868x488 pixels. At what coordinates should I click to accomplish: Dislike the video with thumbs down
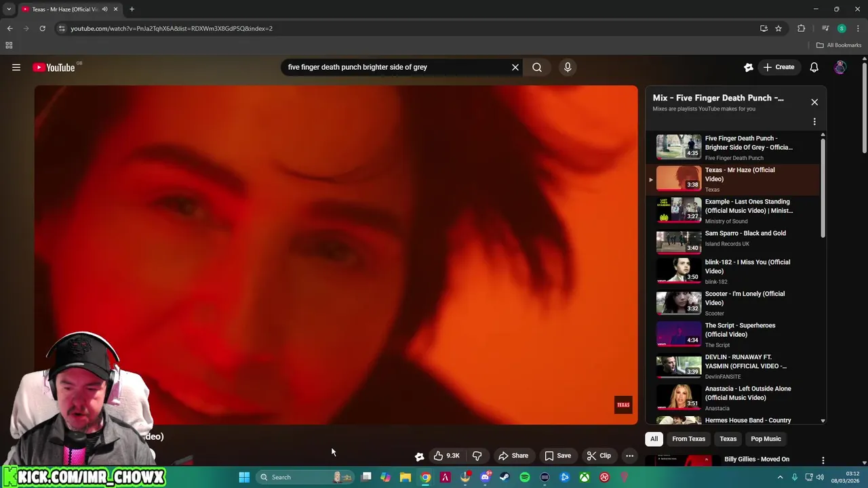coord(477,455)
